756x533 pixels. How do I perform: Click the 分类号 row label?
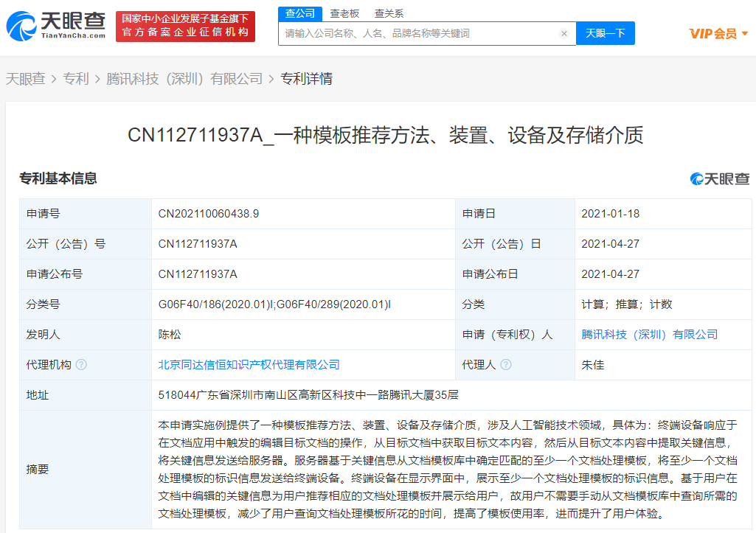[x=43, y=304]
